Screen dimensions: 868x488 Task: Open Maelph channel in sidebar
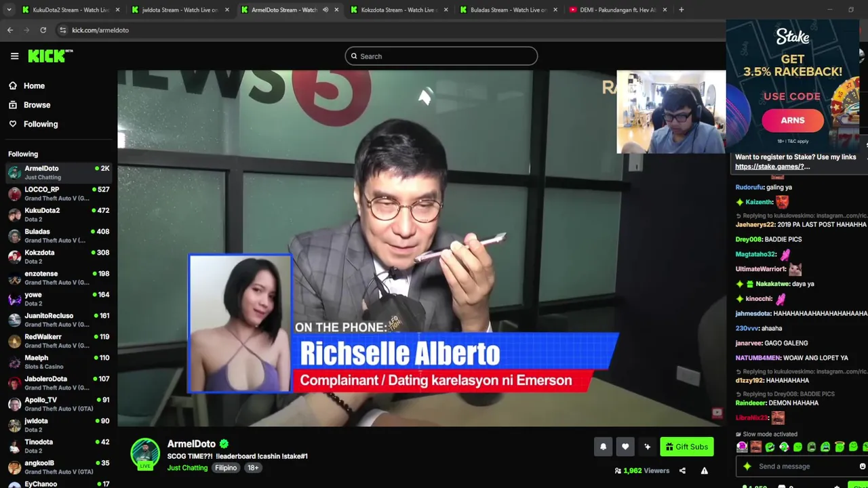[58, 361]
